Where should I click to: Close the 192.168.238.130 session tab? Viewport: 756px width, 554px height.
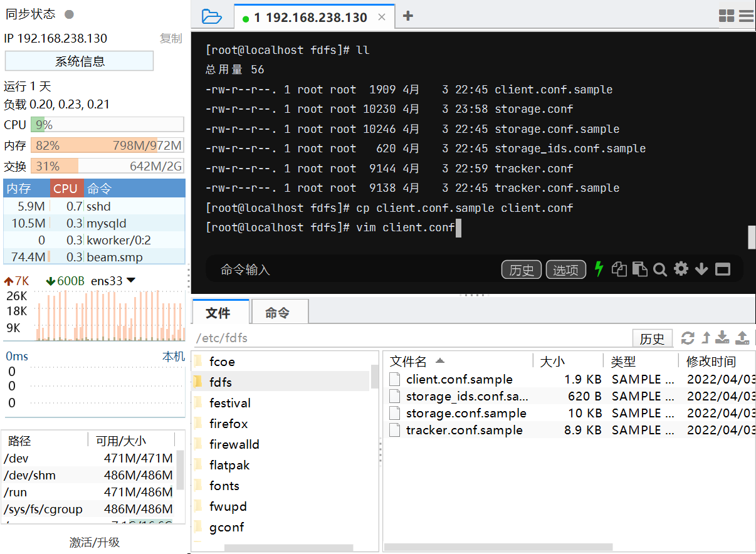[382, 18]
